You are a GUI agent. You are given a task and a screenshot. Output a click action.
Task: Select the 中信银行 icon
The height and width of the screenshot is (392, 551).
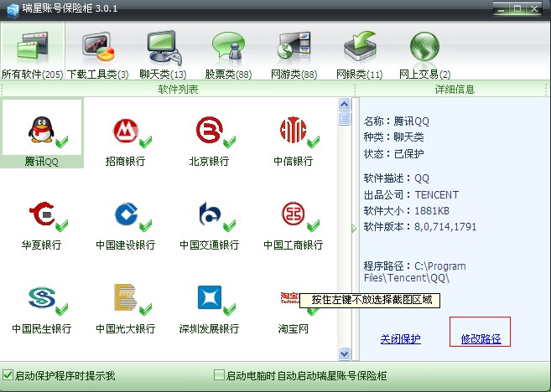click(x=293, y=130)
